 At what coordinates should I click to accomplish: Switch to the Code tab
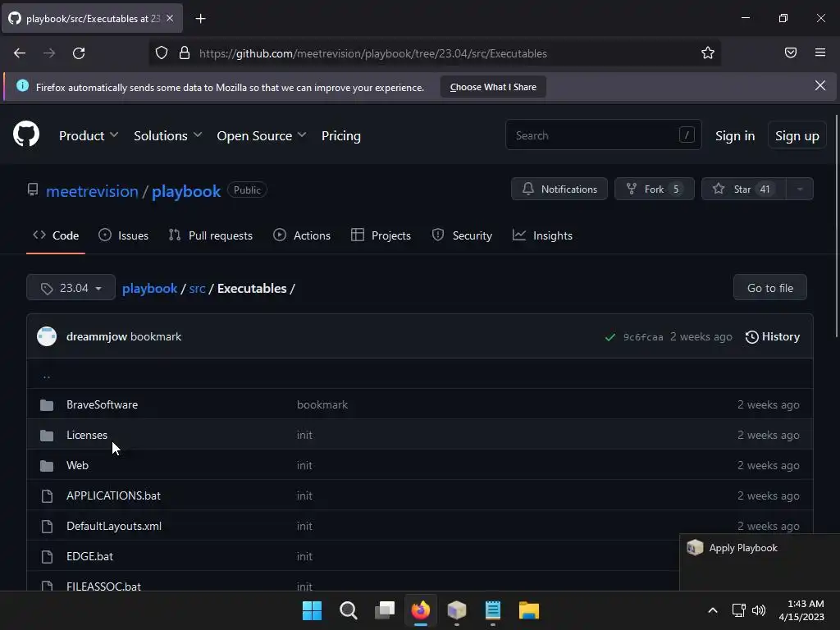(x=56, y=235)
